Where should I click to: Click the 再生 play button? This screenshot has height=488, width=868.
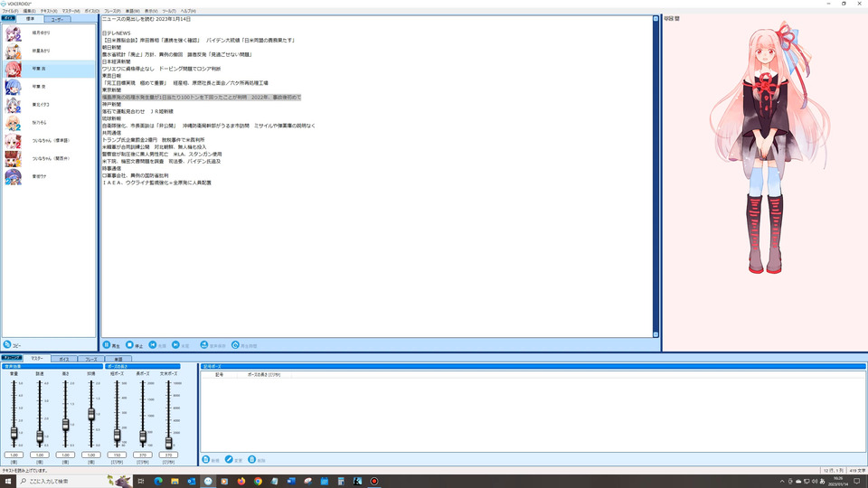click(x=111, y=345)
